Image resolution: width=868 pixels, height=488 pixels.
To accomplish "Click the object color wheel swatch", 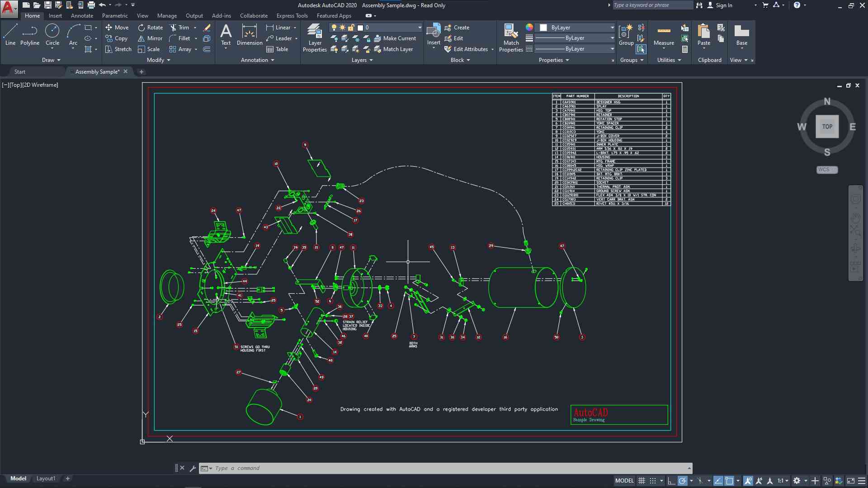I will coord(529,28).
